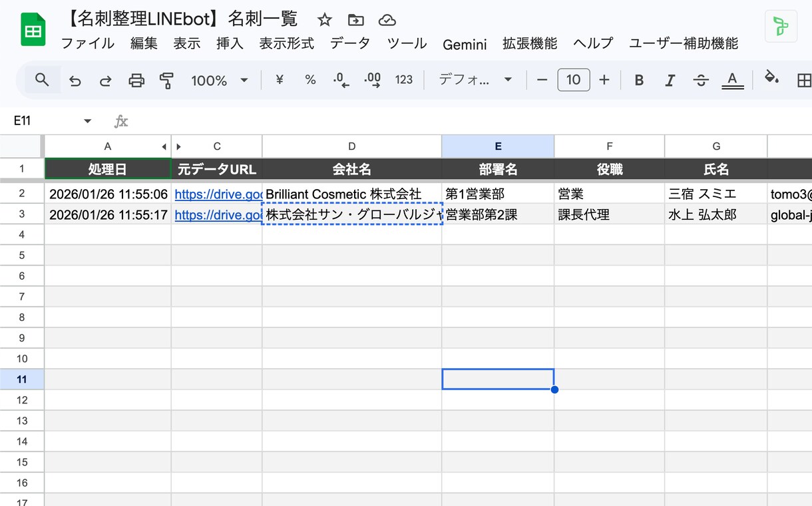Image resolution: width=812 pixels, height=506 pixels.
Task: Open the search menus magnifier tool
Action: (x=42, y=80)
